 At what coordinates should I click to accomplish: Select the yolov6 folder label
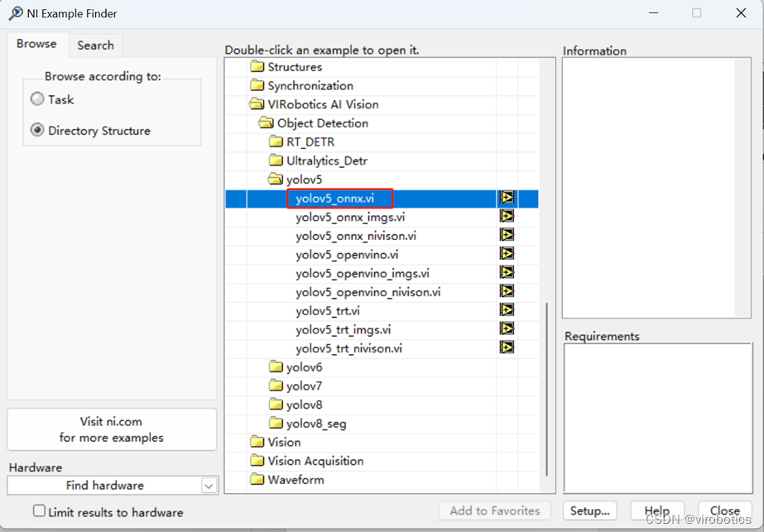tap(304, 367)
